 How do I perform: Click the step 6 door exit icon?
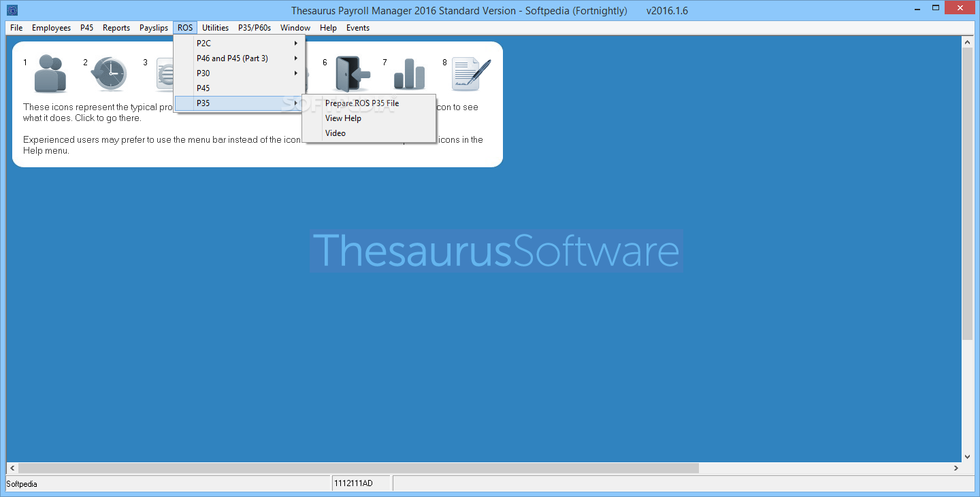pos(353,73)
